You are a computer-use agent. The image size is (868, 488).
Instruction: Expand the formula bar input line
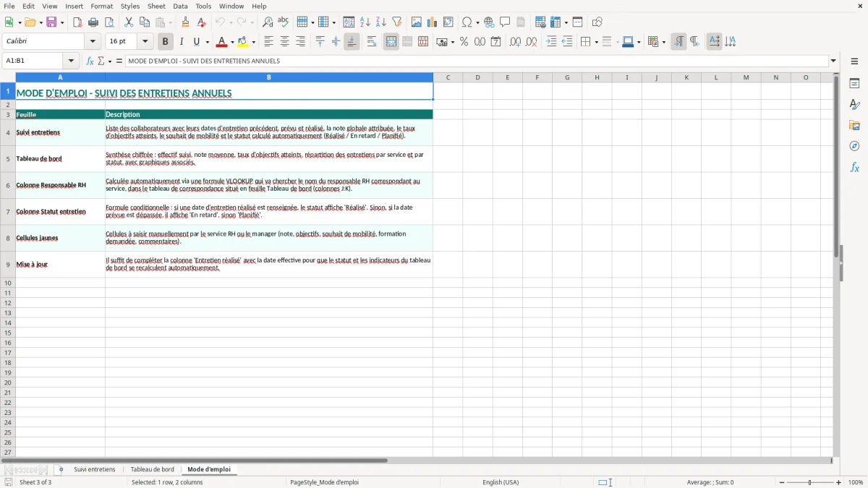(833, 61)
